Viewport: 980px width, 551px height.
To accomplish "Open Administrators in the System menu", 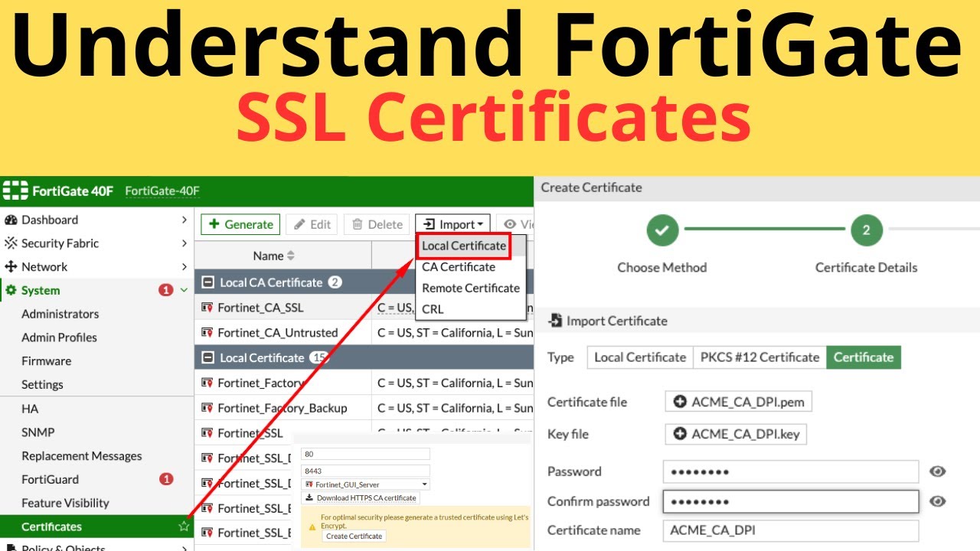I will 60,314.
